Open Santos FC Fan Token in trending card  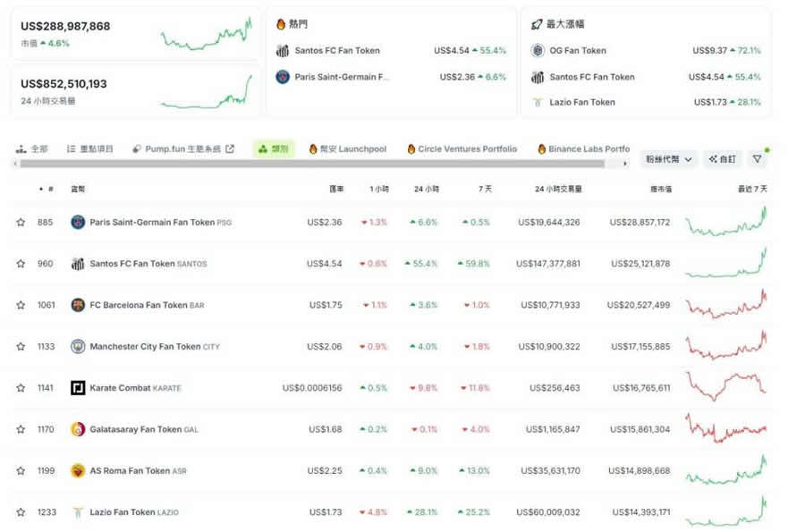pos(337,50)
